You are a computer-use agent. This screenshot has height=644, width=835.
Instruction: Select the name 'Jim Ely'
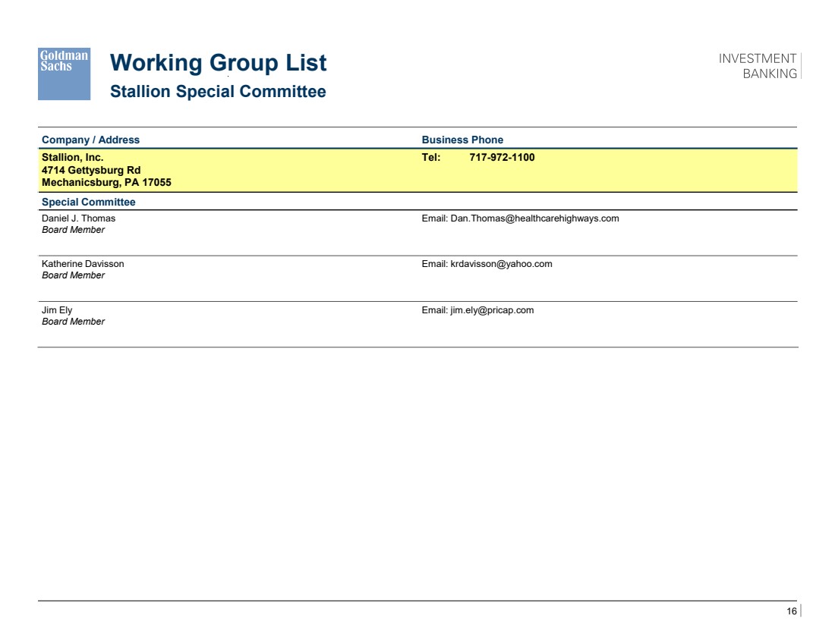(x=57, y=310)
